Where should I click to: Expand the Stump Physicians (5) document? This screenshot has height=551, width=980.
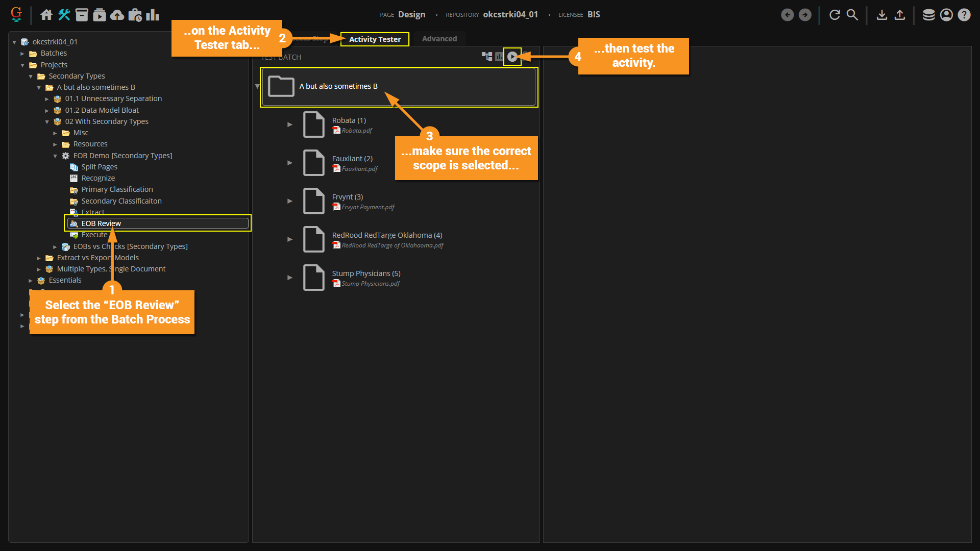coord(290,278)
